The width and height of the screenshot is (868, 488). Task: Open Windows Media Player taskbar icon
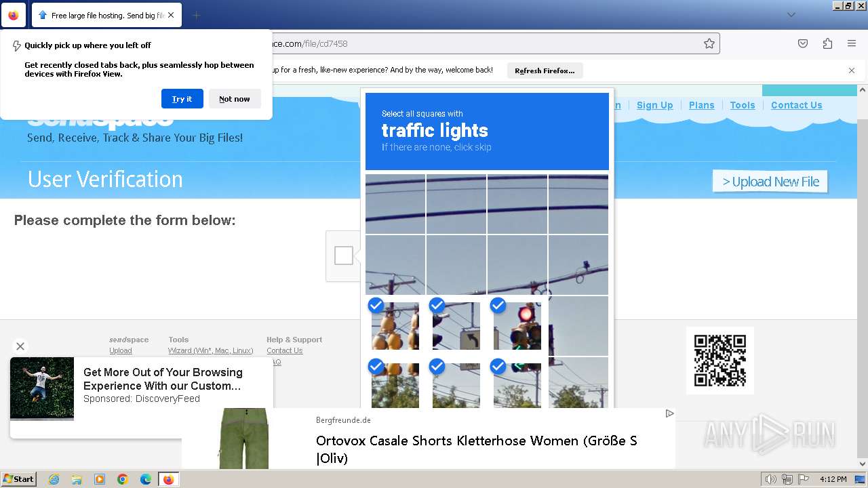point(100,479)
